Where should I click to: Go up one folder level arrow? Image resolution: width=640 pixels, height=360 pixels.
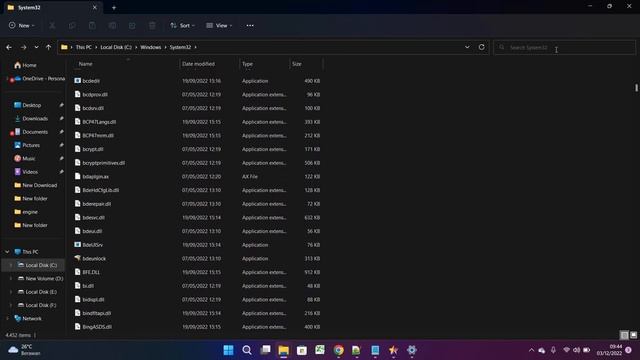coord(49,47)
